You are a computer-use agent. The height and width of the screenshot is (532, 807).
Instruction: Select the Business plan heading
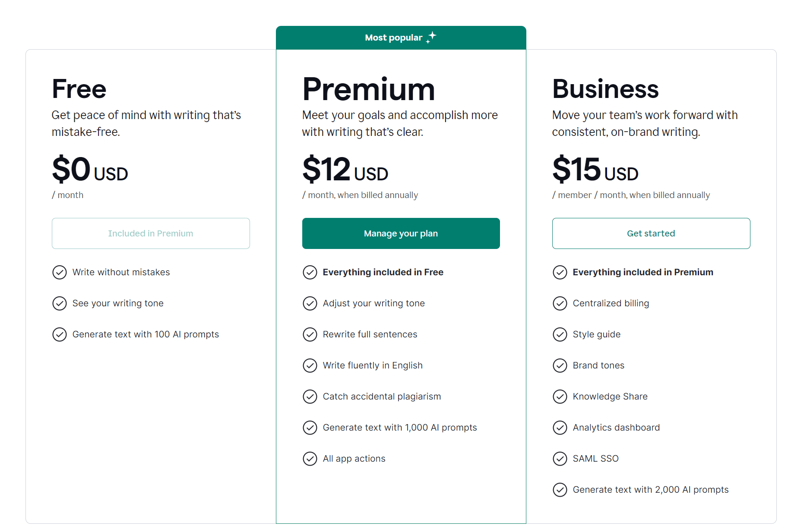pyautogui.click(x=605, y=89)
